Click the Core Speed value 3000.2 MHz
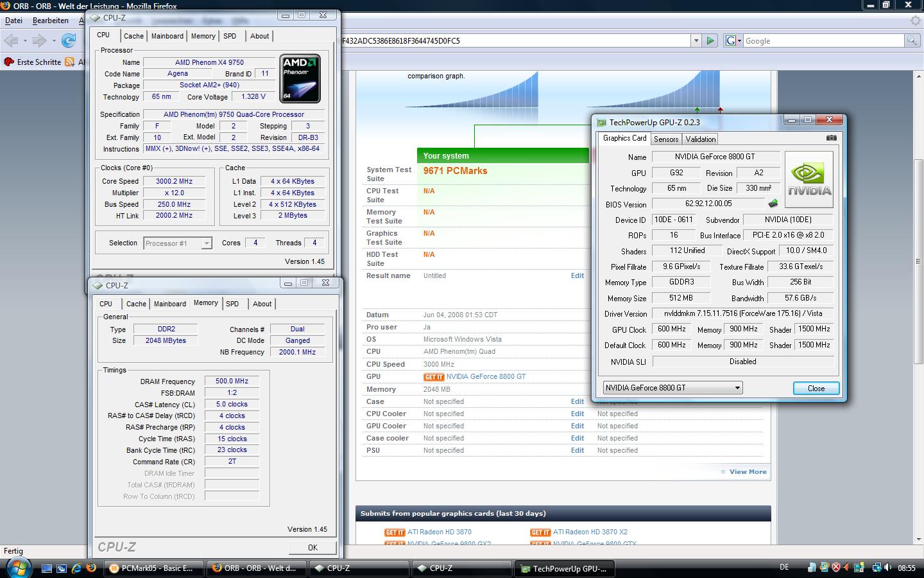 174,182
